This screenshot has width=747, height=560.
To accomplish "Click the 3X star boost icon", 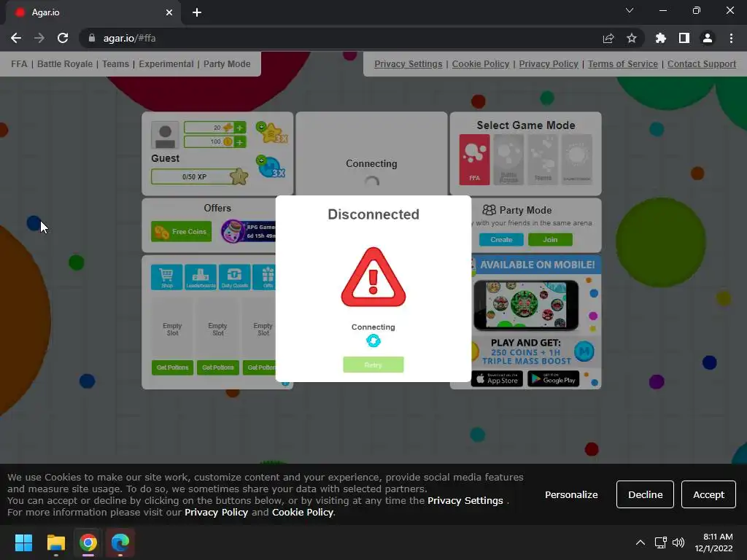I will pos(271,133).
